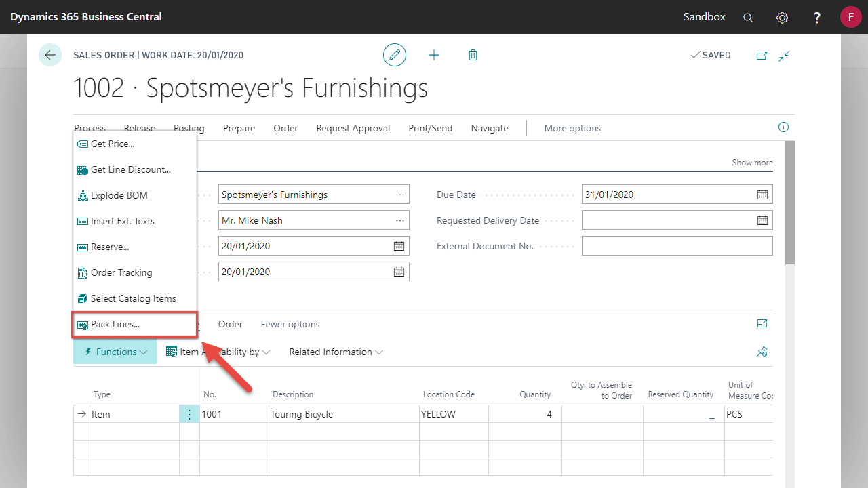Click item number 1001 cell

coord(234,414)
